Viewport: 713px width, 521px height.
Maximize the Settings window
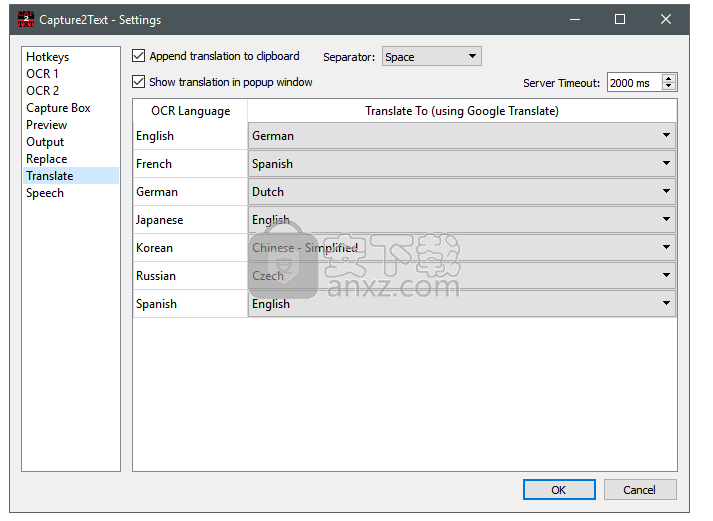tap(620, 20)
